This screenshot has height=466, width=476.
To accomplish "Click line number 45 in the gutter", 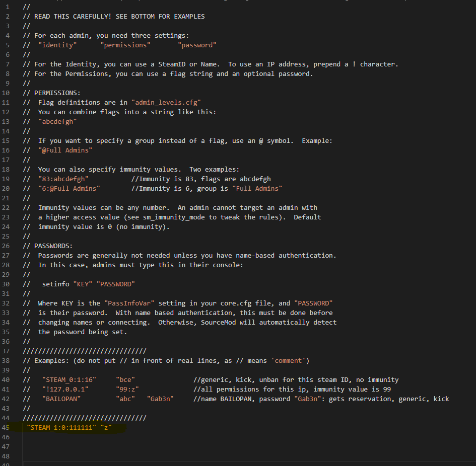I will pos(6,427).
